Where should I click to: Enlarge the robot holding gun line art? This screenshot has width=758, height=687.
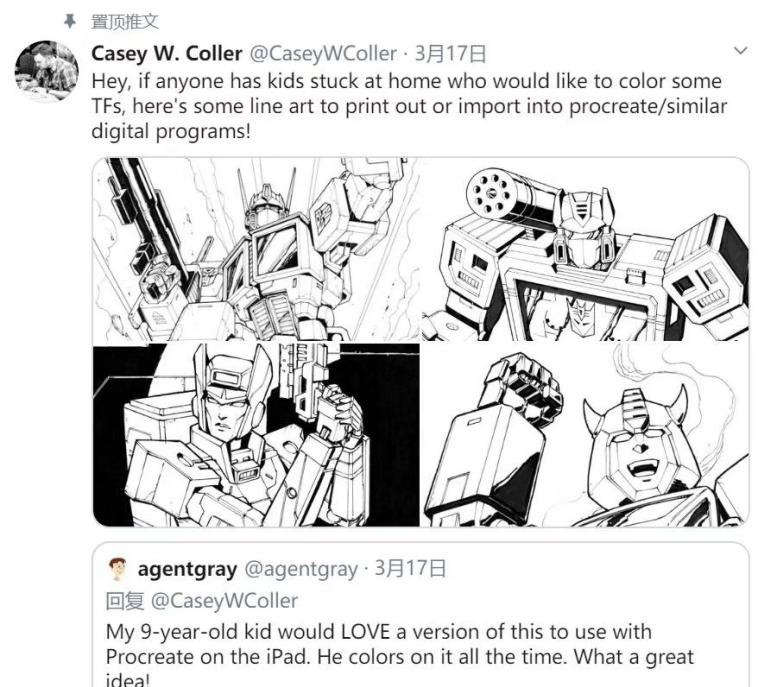point(256,434)
